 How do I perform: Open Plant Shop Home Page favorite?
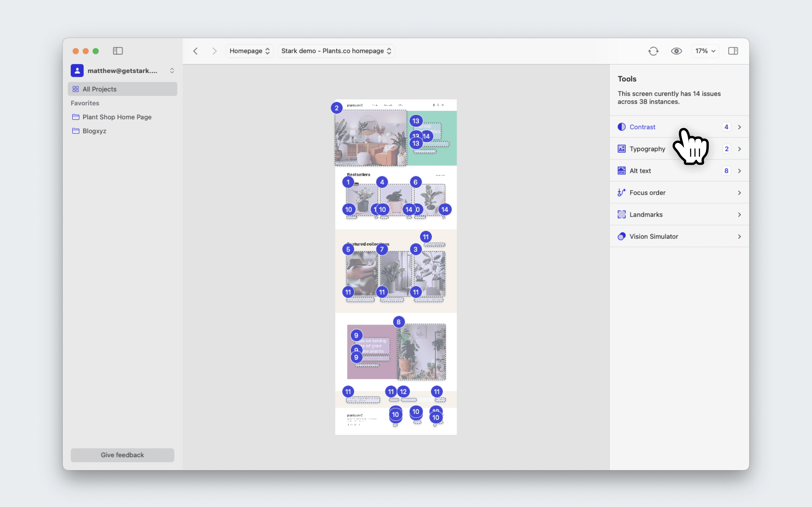117,117
